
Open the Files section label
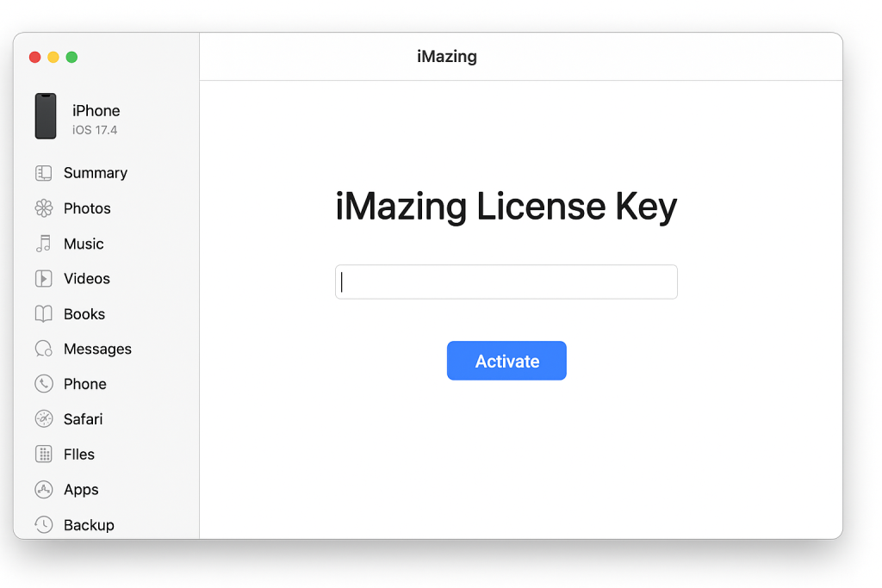click(78, 455)
